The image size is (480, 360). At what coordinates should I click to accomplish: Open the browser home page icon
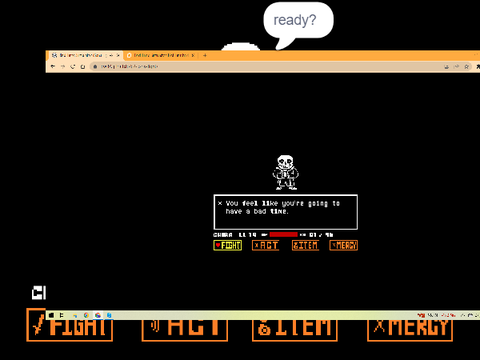click(x=83, y=67)
